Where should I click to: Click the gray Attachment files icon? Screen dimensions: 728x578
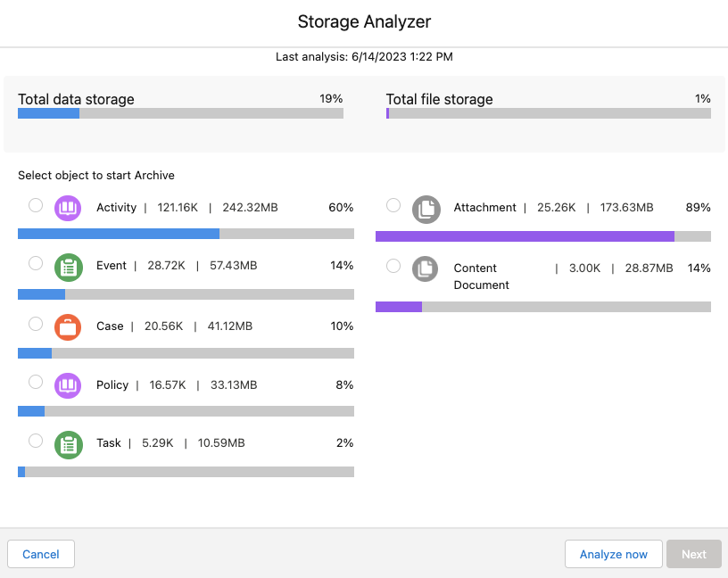(426, 210)
